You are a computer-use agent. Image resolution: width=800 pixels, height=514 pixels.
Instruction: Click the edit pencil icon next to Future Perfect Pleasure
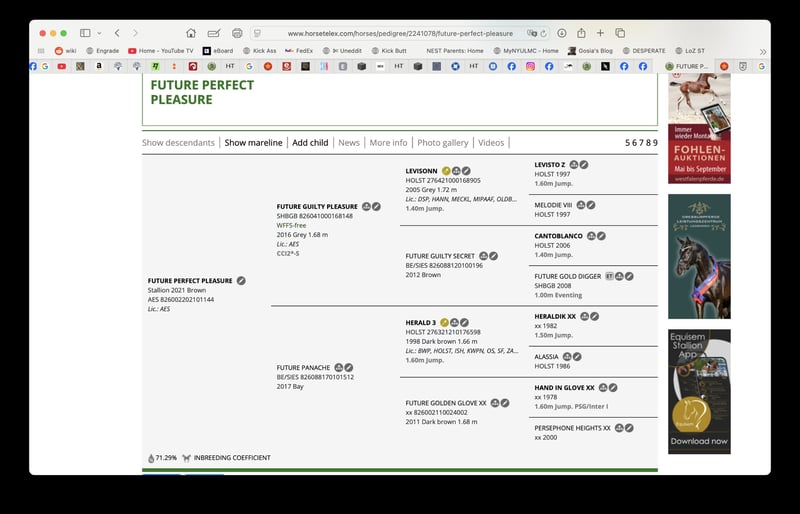(241, 281)
